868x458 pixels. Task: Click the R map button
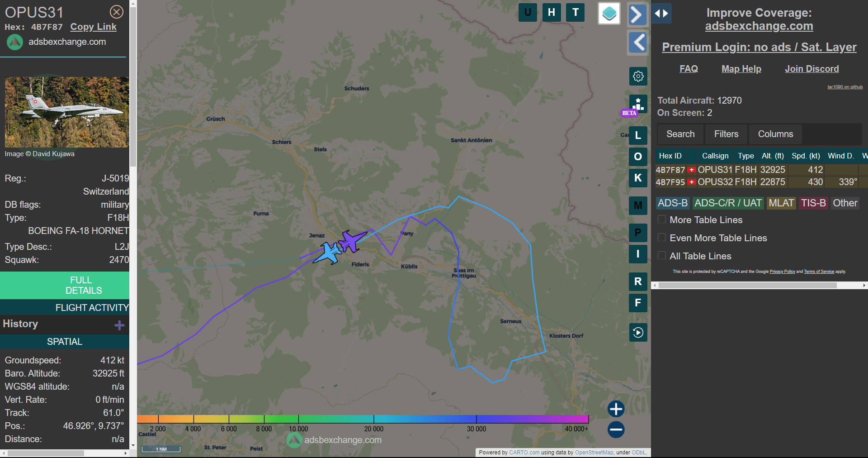point(638,281)
